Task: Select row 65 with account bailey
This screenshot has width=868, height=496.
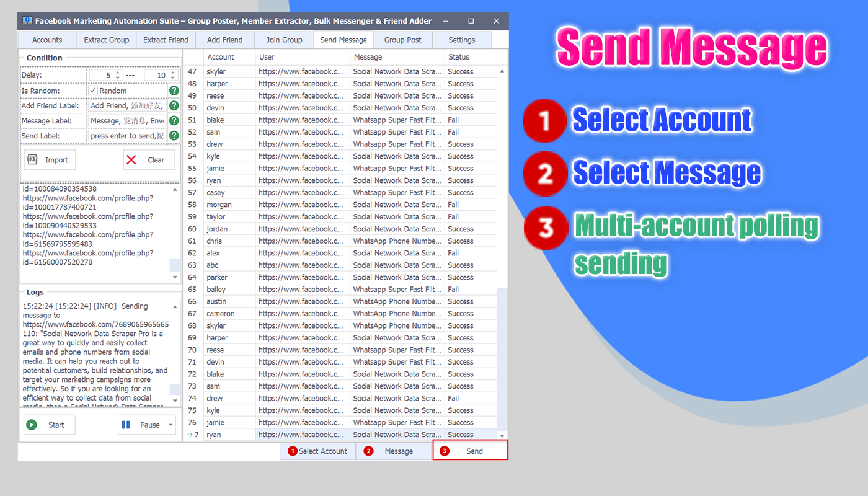Action: pyautogui.click(x=340, y=290)
